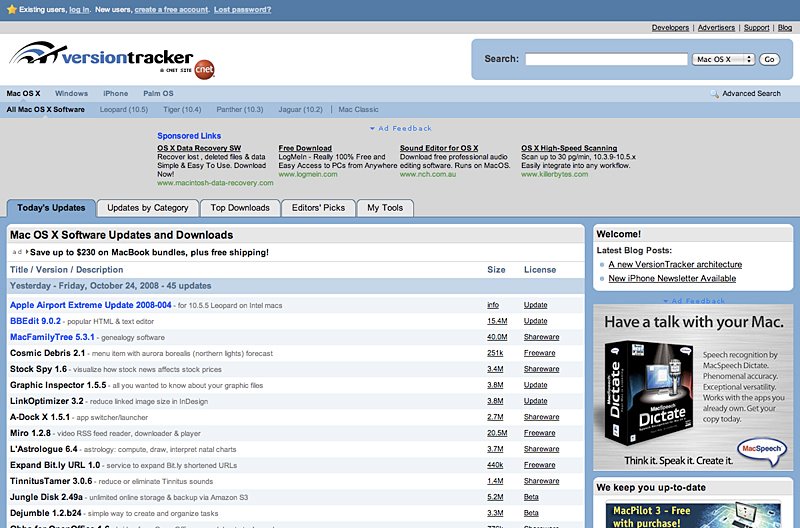This screenshot has height=528, width=800.
Task: Open the Support link
Action: coord(756,28)
